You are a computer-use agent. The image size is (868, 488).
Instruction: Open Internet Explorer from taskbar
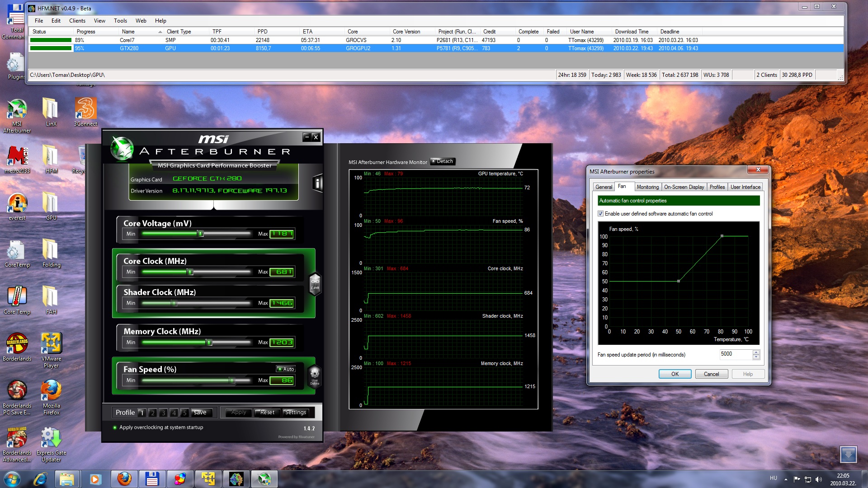[40, 479]
